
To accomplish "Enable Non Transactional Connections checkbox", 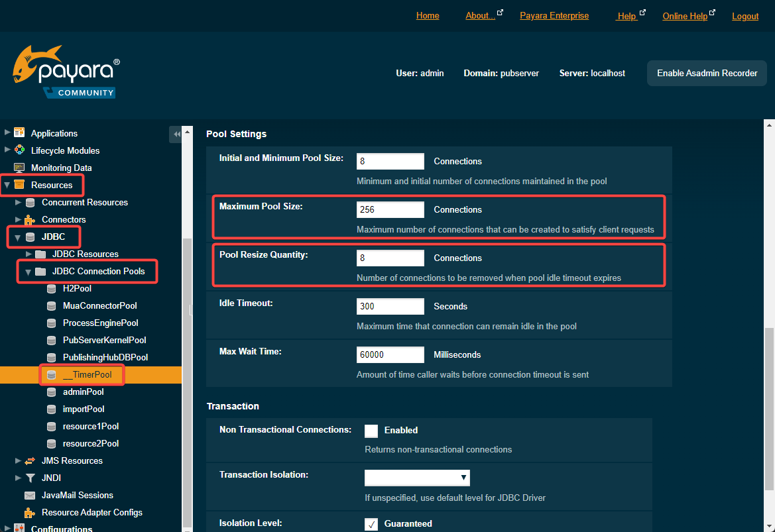I will (x=371, y=431).
